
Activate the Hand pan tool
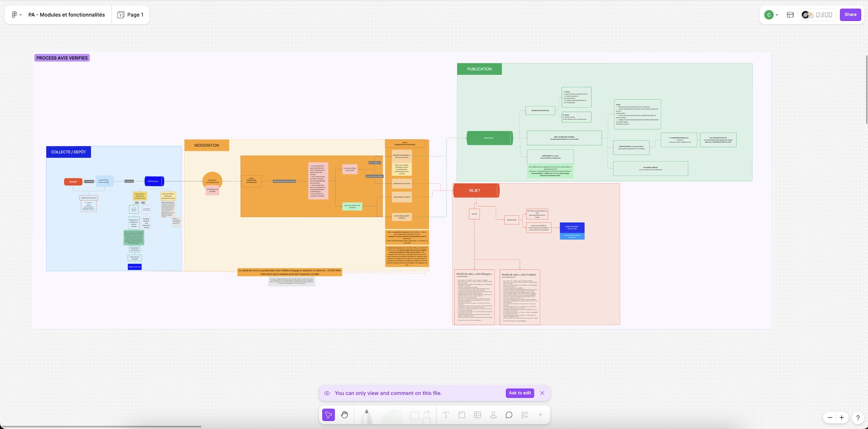point(345,415)
